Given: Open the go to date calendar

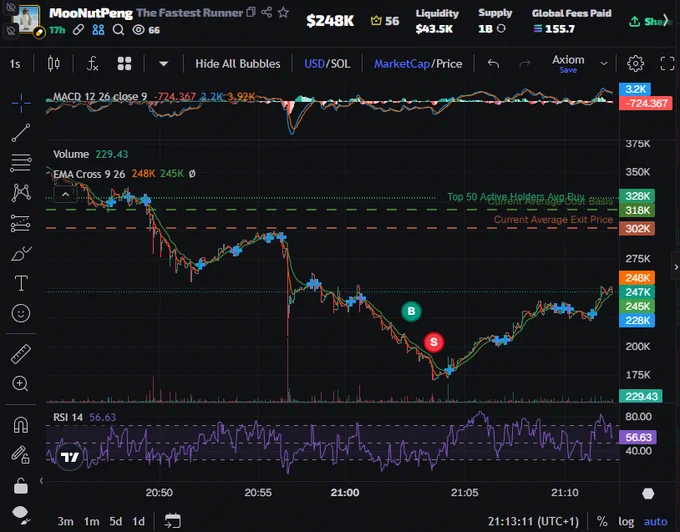Looking at the screenshot, I should click(x=173, y=521).
